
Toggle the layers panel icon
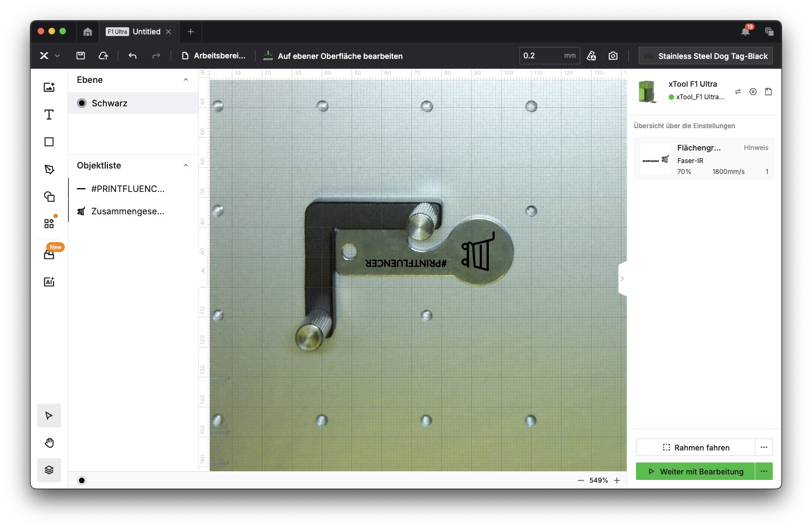click(49, 470)
